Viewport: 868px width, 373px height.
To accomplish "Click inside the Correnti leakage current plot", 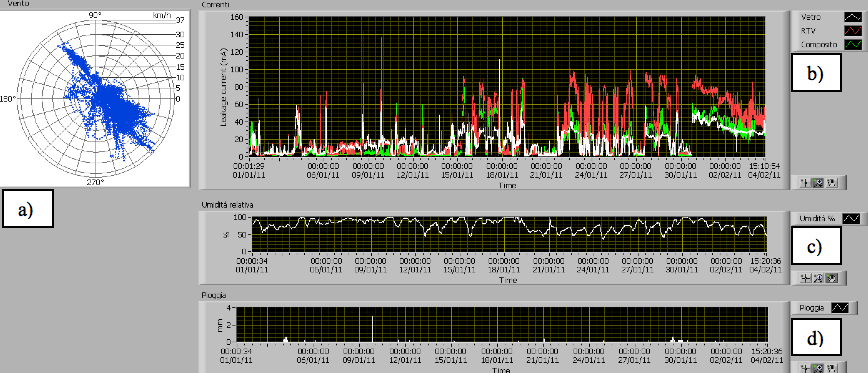I will point(507,87).
